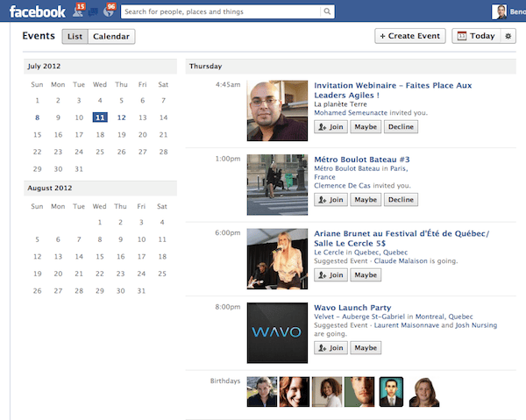The image size is (526, 420).
Task: Select August 31 in mini calendar
Action: pos(141,291)
